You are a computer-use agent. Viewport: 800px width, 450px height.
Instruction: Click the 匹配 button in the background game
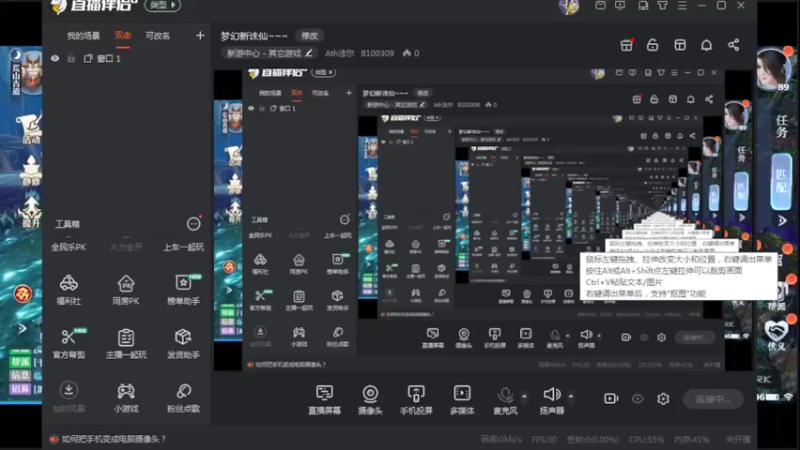(781, 181)
